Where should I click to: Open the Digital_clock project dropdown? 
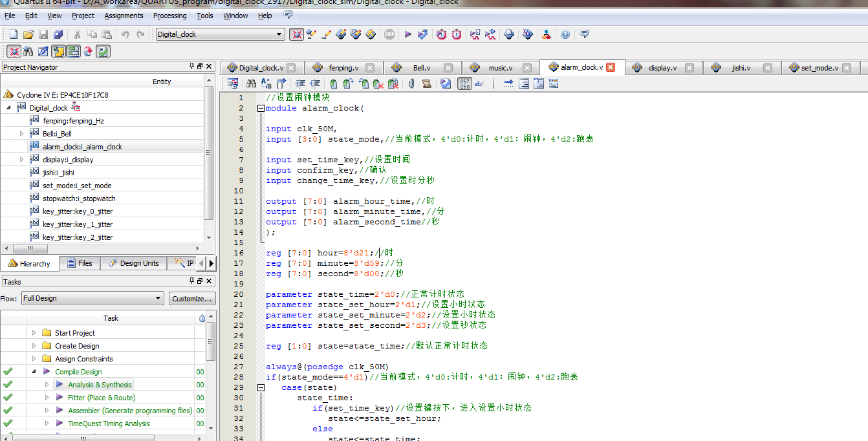[279, 34]
